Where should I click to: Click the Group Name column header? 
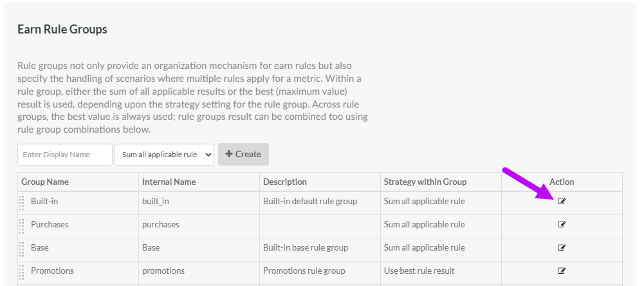click(45, 182)
